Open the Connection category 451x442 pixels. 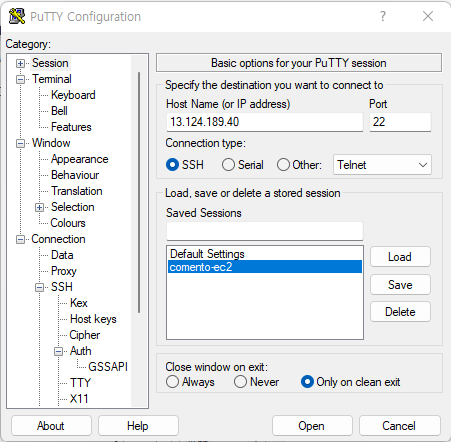tap(58, 239)
